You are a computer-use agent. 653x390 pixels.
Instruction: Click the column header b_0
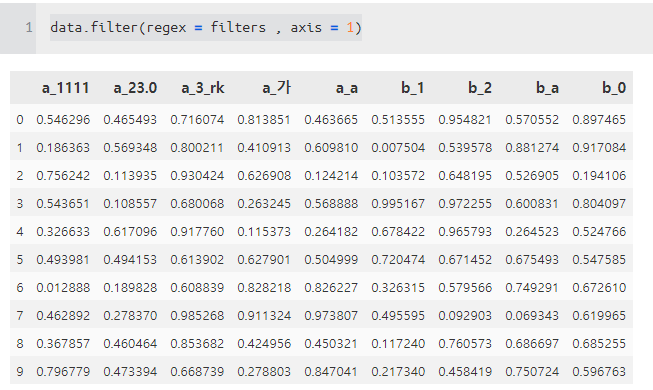[614, 88]
